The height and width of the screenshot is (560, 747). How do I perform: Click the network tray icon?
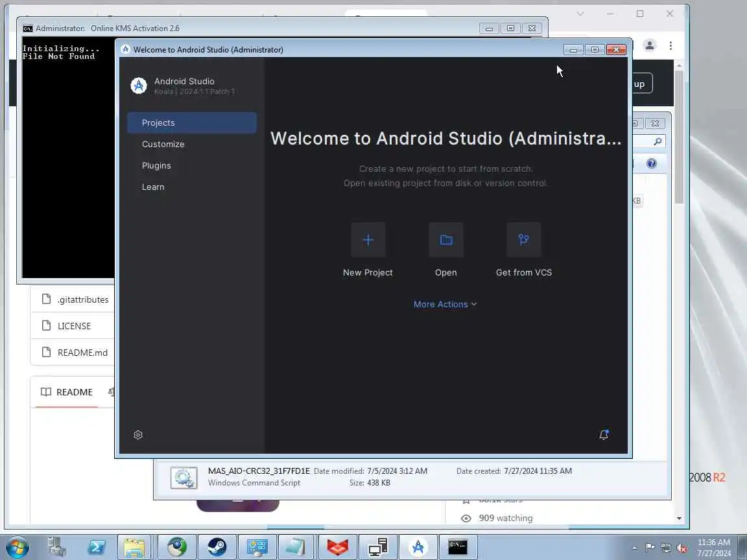[x=666, y=548]
